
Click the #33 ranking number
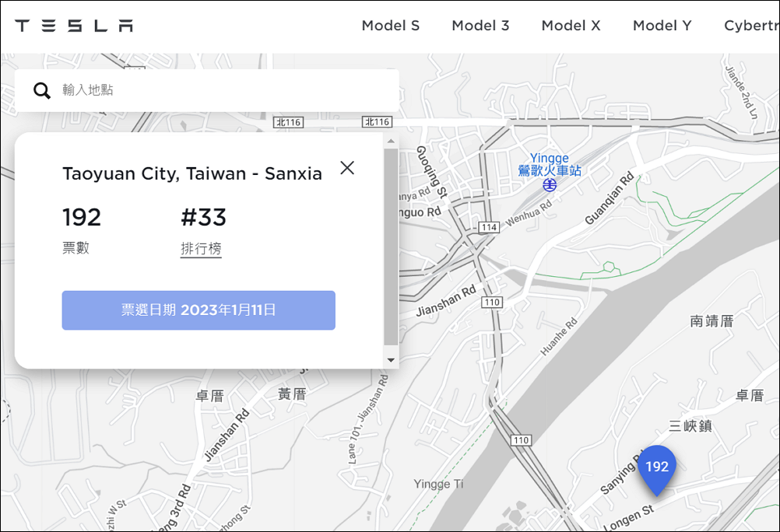pyautogui.click(x=203, y=217)
